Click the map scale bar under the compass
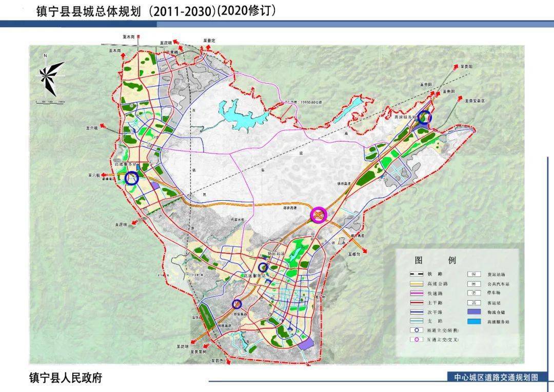Screen dimensions: 554x392 pos(50,102)
